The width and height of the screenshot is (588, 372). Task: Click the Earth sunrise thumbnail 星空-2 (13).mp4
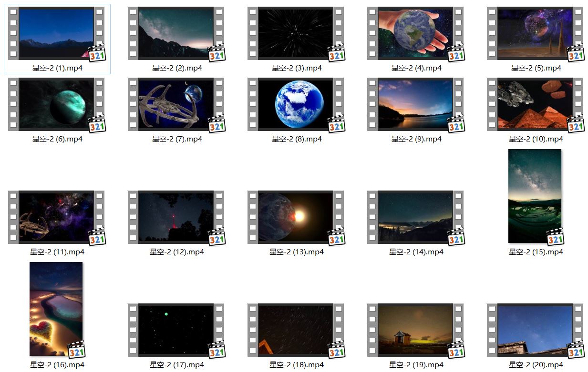coord(296,217)
